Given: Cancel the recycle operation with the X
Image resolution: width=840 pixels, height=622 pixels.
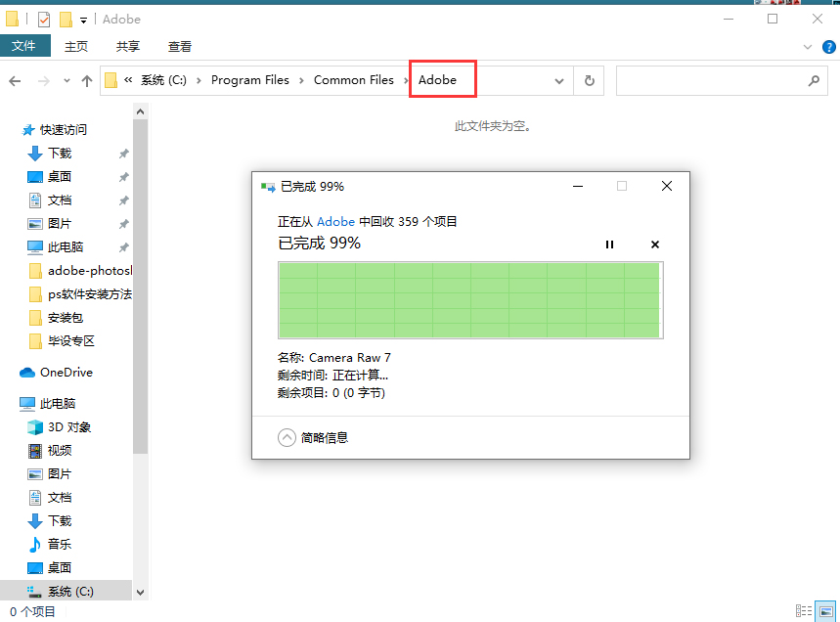Looking at the screenshot, I should (654, 244).
